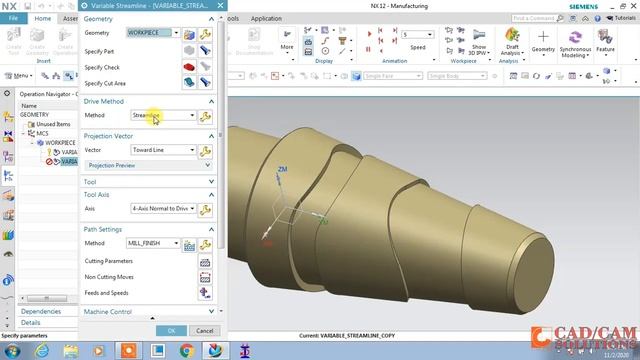Cancel the Variable Streamline dialog
The width and height of the screenshot is (640, 360).
204,331
